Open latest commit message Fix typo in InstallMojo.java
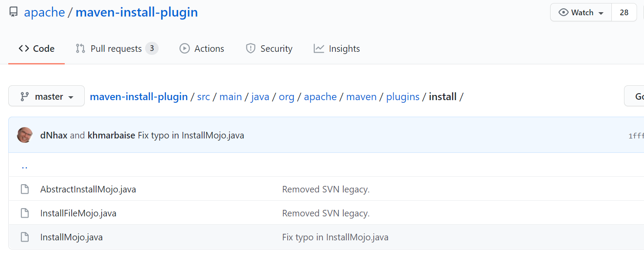Image resolution: width=644 pixels, height=256 pixels. [191, 135]
